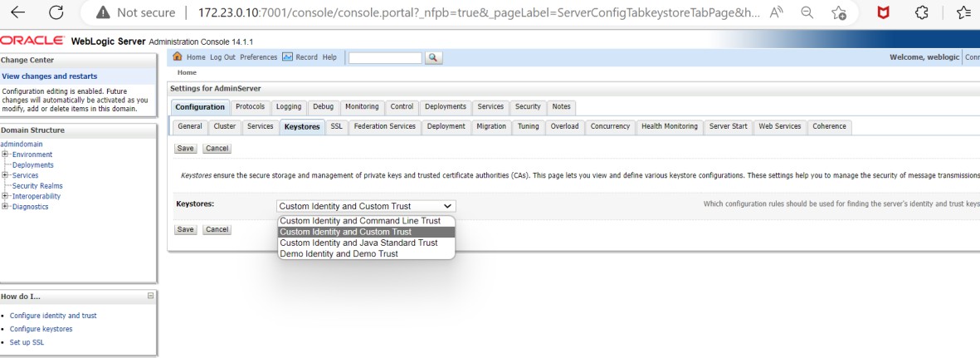Click the browser Back arrow

click(18, 12)
